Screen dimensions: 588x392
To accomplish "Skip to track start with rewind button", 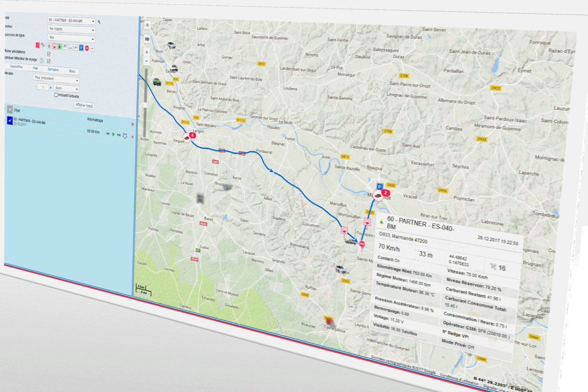I will coord(108,133).
